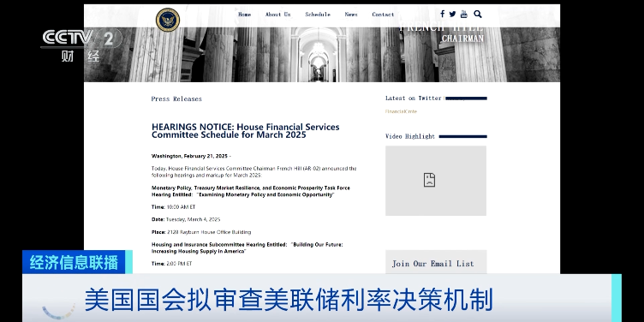Open the Facebook icon link
The height and width of the screenshot is (322, 644).
443,14
